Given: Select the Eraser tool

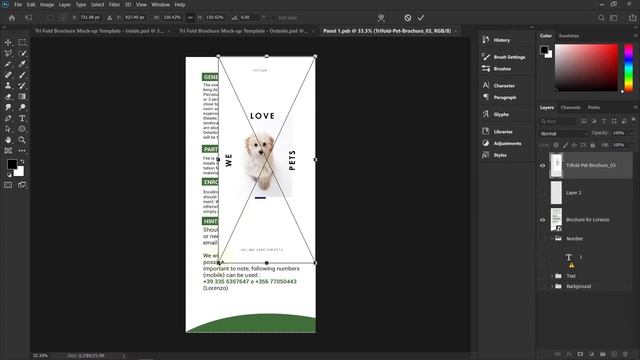Looking at the screenshot, I should click(8, 96).
